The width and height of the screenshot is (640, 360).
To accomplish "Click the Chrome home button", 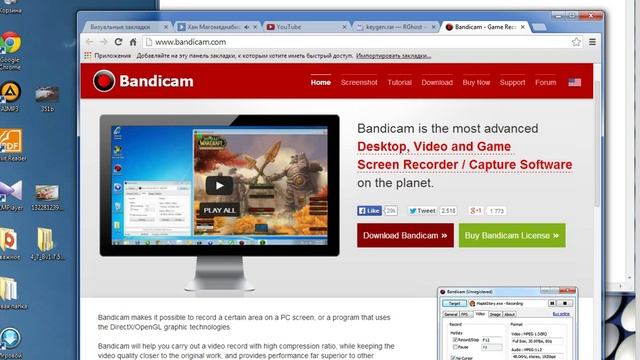I will coord(133,42).
